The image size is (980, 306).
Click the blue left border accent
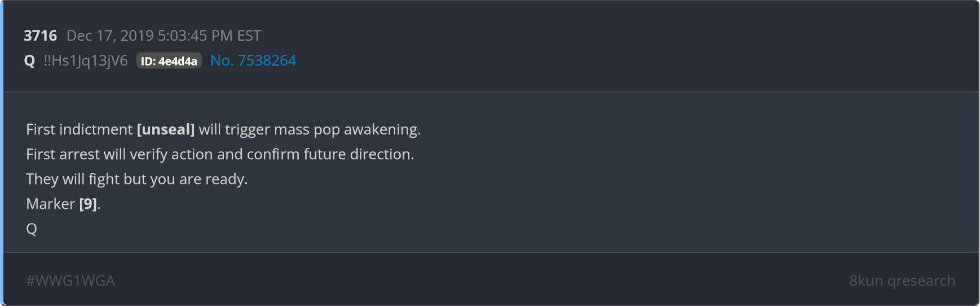tap(2, 153)
